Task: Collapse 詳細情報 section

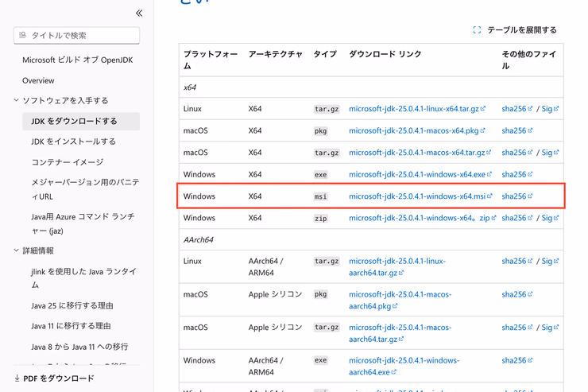Action: [16, 250]
